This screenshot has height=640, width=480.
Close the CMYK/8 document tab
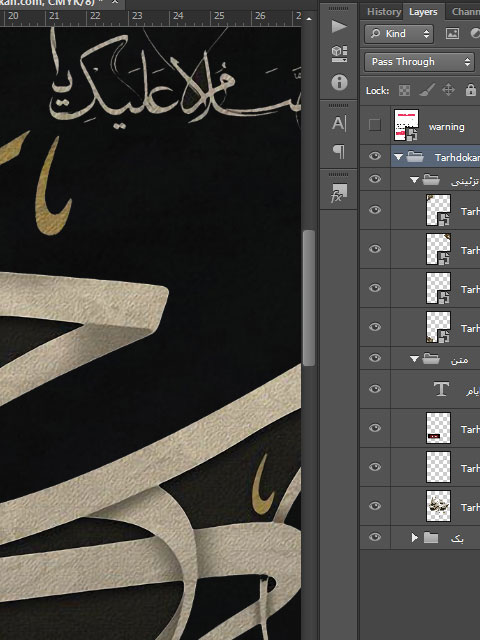pos(115,2)
